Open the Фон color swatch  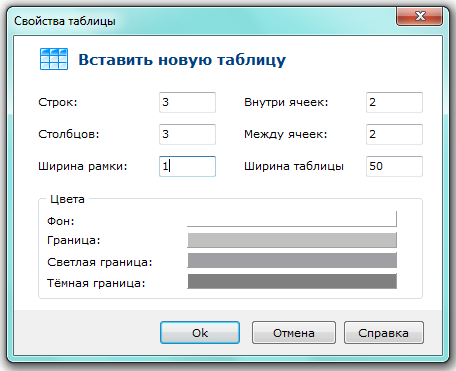[292, 219]
